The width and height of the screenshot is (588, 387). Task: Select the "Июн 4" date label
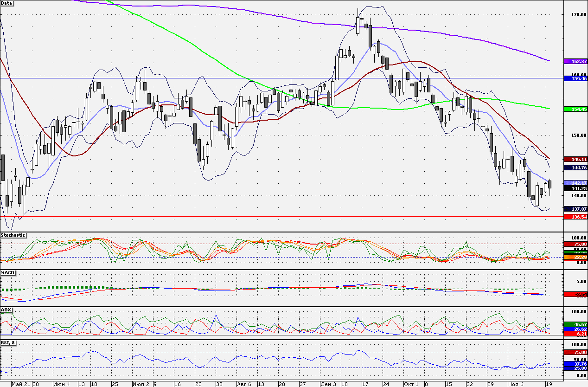coord(62,384)
